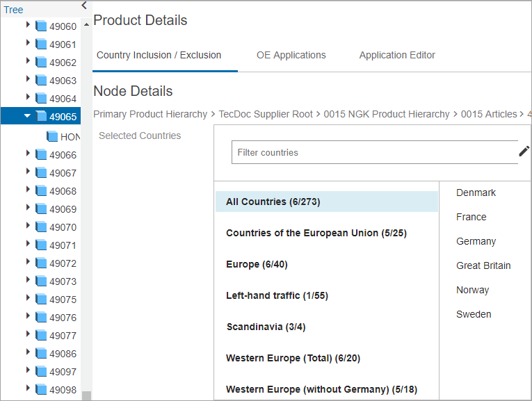Expand tree node 49075
This screenshot has width=532, height=401.
click(x=28, y=299)
